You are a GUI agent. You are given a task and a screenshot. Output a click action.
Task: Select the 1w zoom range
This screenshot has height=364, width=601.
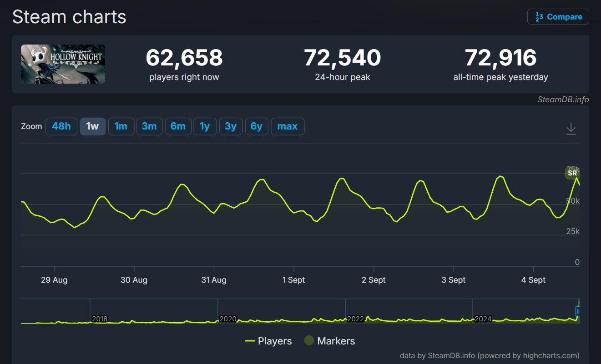pyautogui.click(x=92, y=126)
